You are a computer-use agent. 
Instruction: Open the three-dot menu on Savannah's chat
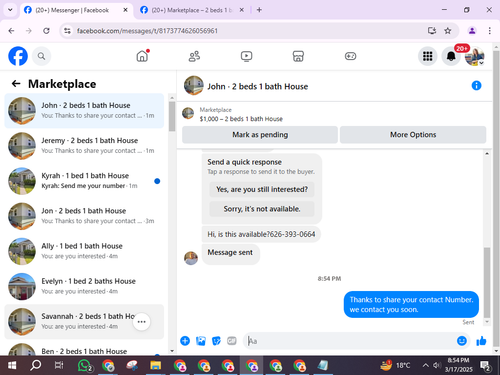142,322
